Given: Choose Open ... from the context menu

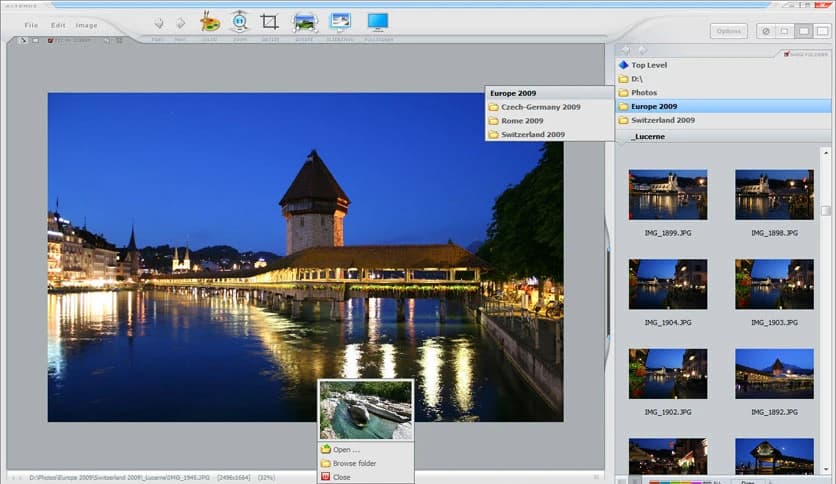Looking at the screenshot, I should [366, 449].
